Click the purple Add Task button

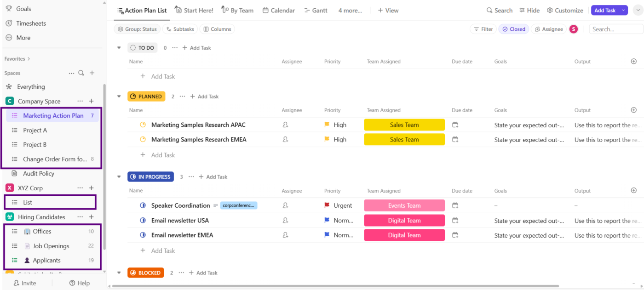pos(606,10)
